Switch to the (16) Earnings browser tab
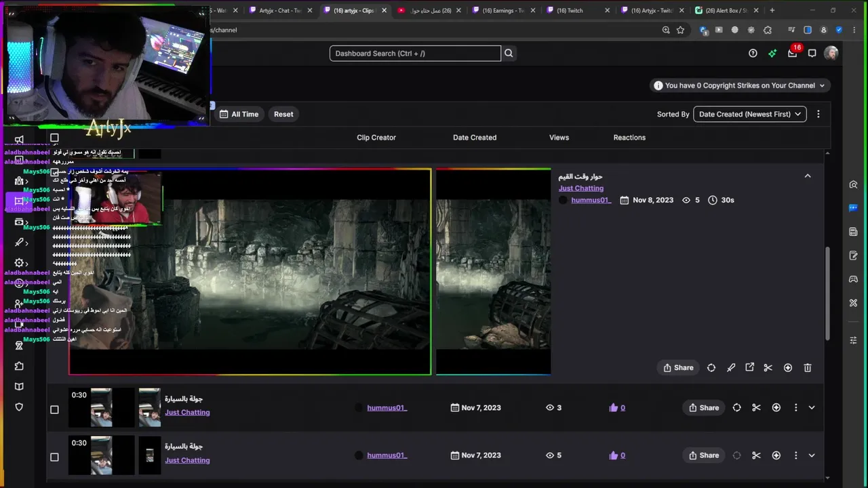The image size is (868, 488). pos(503,10)
